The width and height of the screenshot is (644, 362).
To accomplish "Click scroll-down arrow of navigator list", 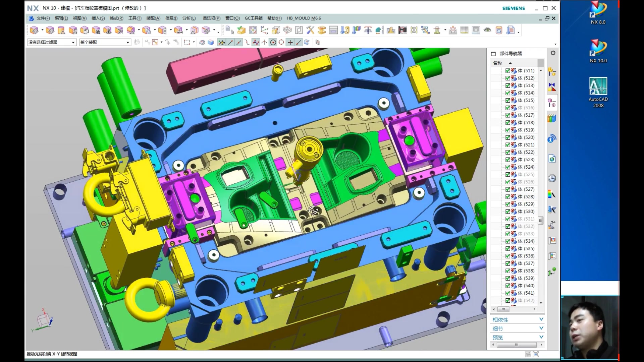I will [x=541, y=303].
